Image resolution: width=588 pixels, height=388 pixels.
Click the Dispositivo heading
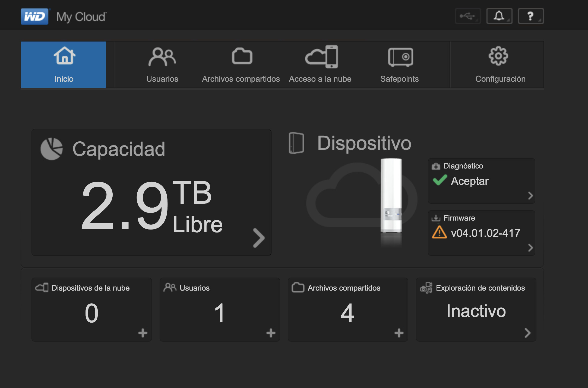364,143
